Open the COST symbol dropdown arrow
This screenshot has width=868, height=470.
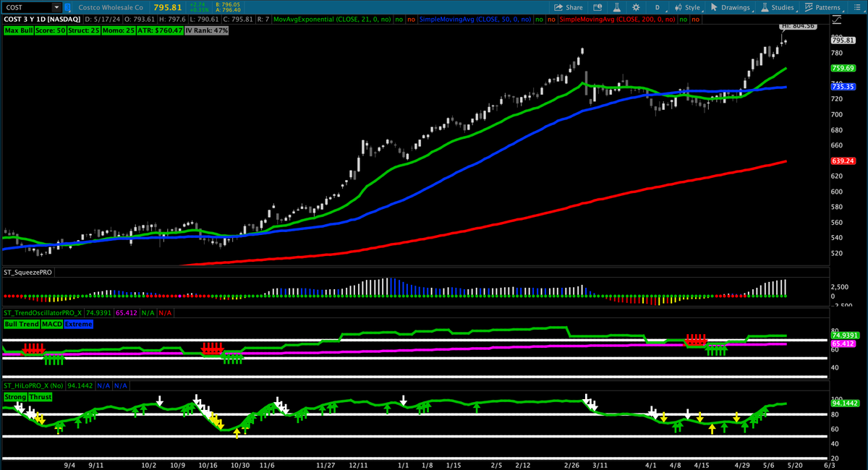tap(56, 7)
